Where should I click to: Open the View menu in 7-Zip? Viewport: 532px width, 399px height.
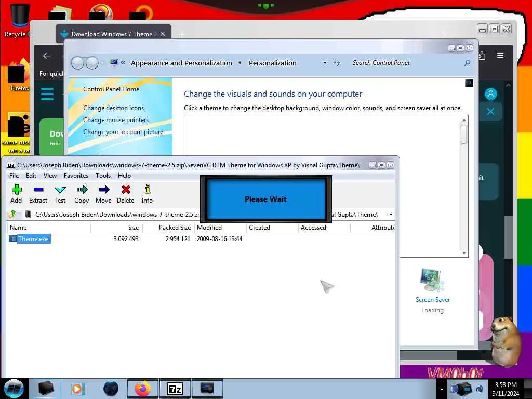tap(50, 176)
